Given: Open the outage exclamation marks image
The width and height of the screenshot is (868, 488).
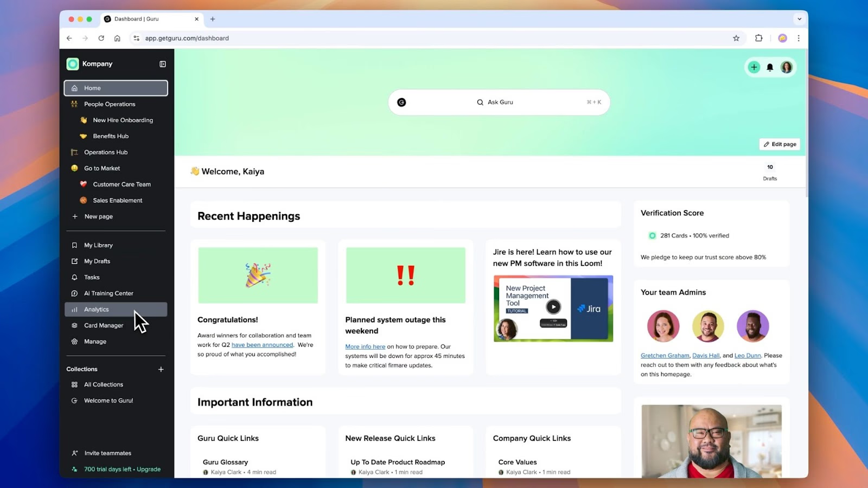Looking at the screenshot, I should pos(405,275).
